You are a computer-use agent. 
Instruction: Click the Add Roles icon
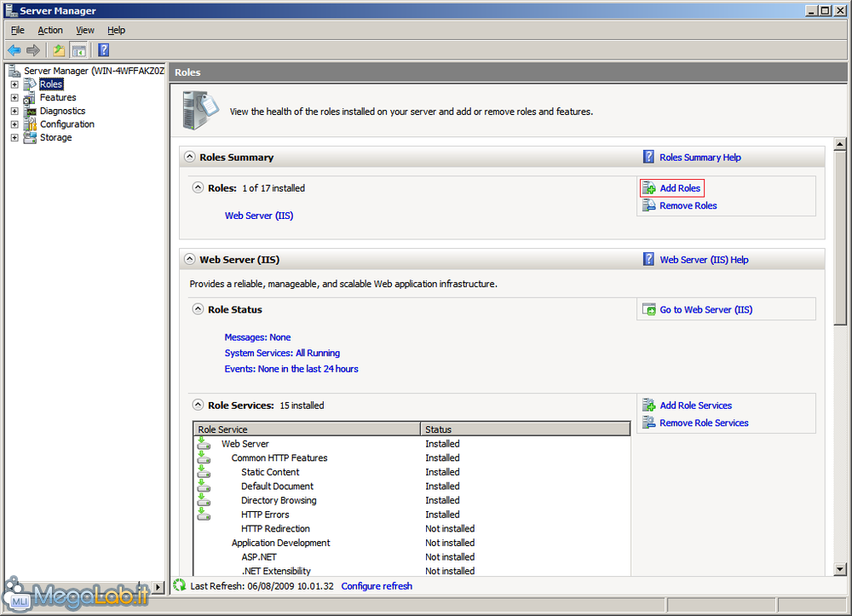point(648,188)
